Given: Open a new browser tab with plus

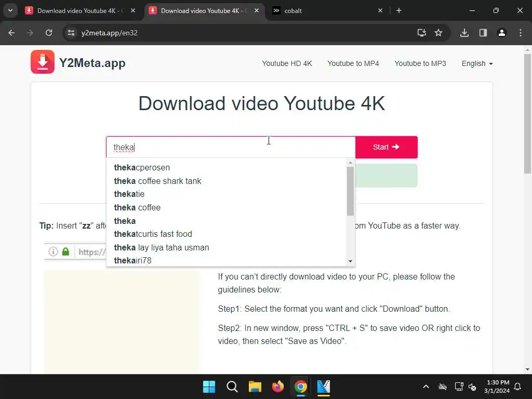Looking at the screenshot, I should tap(399, 10).
